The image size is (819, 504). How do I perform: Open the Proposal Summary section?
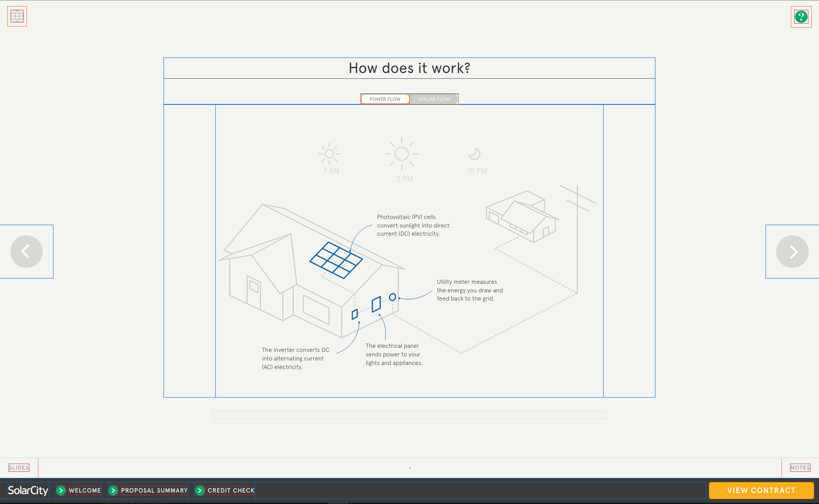(154, 491)
